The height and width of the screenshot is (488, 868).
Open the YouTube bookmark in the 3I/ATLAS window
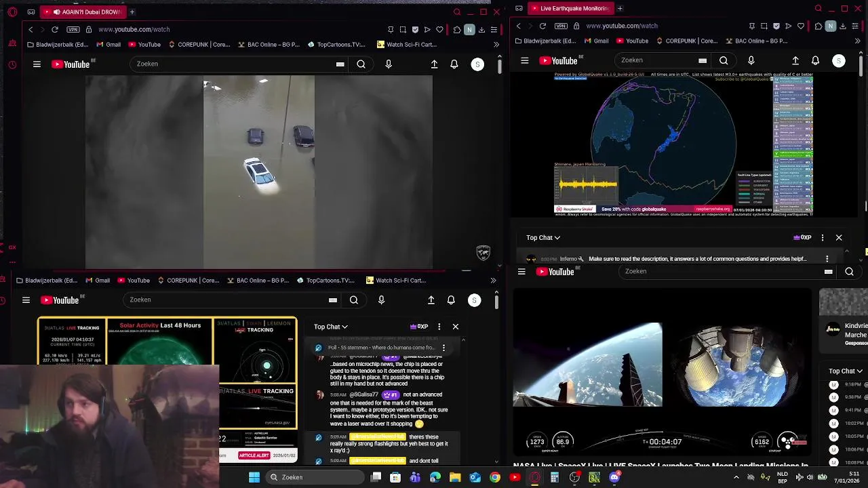pyautogui.click(x=134, y=281)
